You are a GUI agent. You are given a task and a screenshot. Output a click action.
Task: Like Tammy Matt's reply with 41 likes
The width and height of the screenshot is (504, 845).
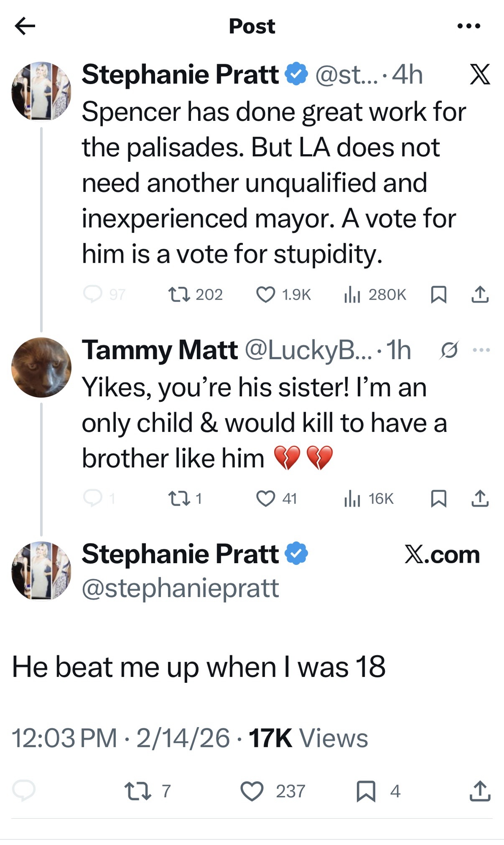tap(266, 499)
